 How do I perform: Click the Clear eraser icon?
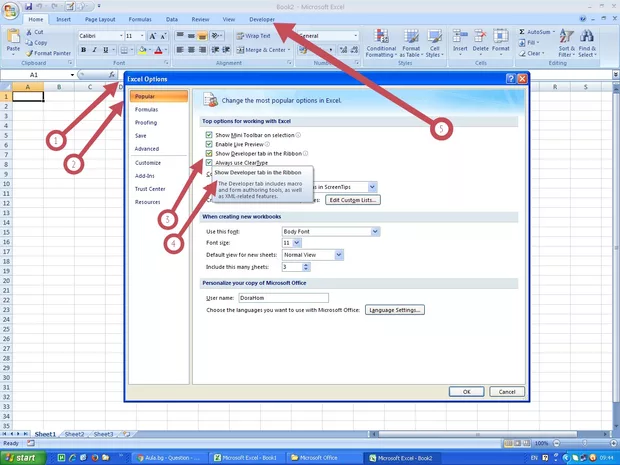[522, 53]
